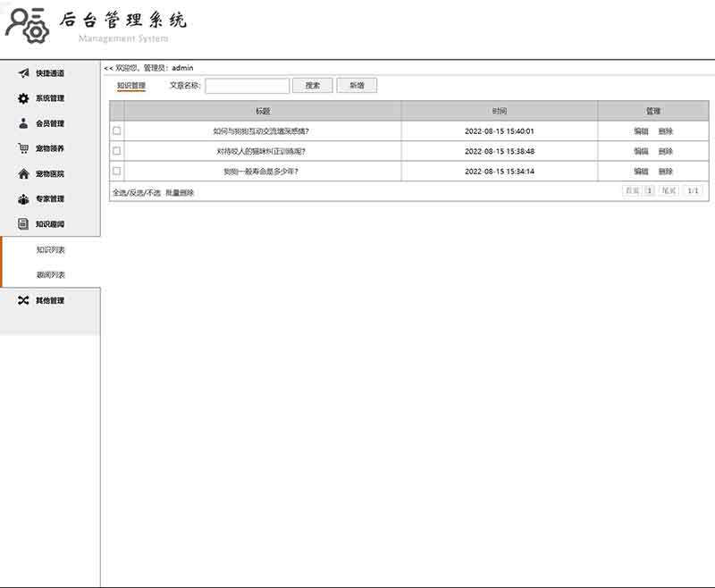
Task: Check the box for 如何与狗狗互动交流增深感情 row
Action: pyautogui.click(x=117, y=131)
